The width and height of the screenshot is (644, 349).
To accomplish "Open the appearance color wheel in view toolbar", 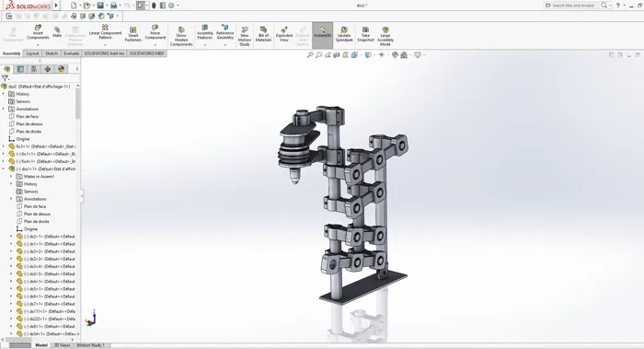I will pos(395,54).
